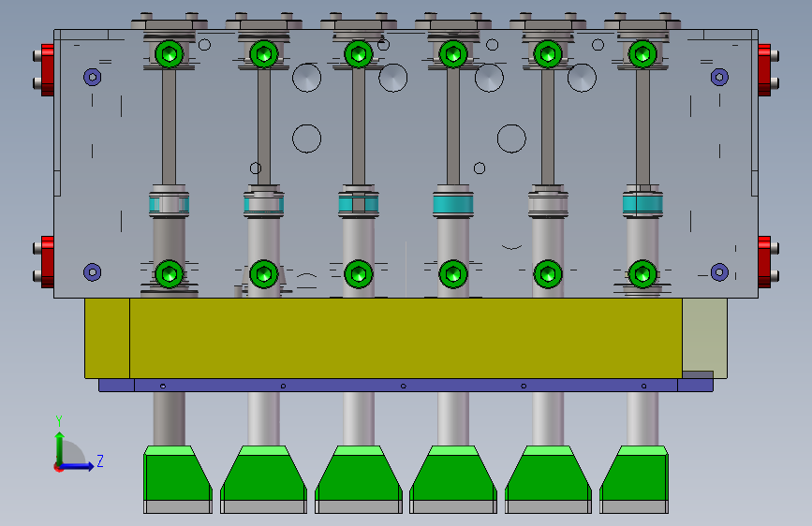Image resolution: width=812 pixels, height=526 pixels.
Task: Select the rightmost lower green hex bolt
Action: 642,274
